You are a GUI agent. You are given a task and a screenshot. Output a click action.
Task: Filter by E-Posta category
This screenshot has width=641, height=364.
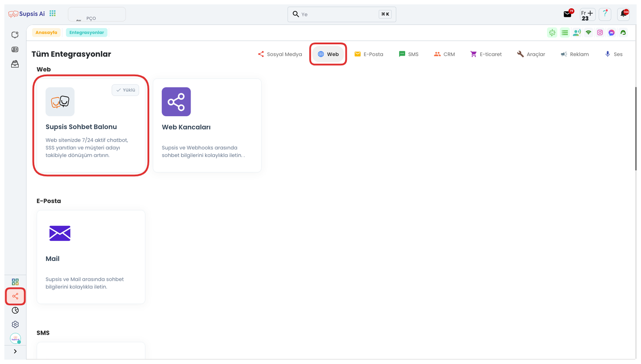[x=369, y=54]
